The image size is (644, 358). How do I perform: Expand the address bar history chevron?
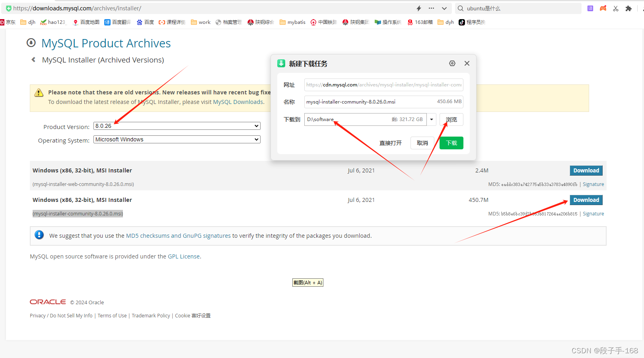tap(444, 8)
